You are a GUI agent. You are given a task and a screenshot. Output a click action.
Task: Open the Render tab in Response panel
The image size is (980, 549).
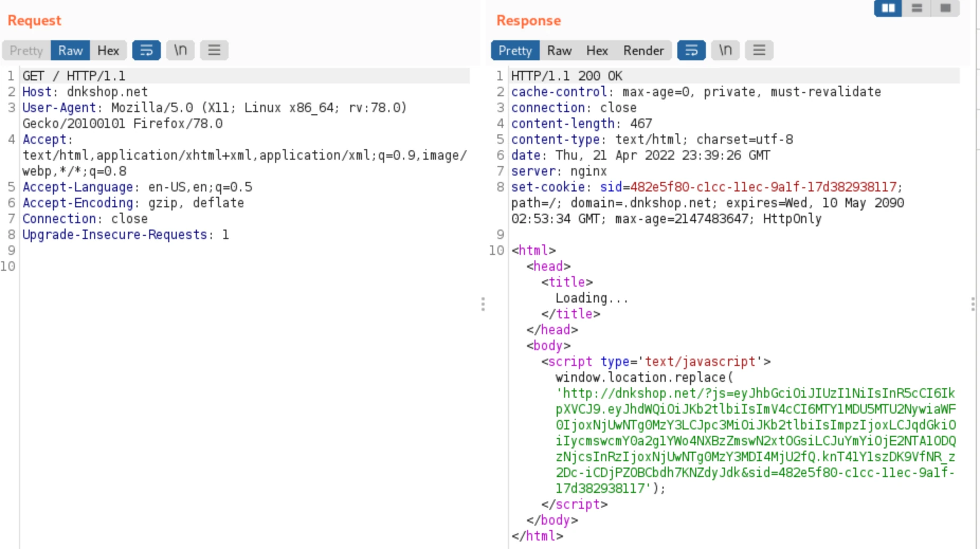(x=643, y=50)
